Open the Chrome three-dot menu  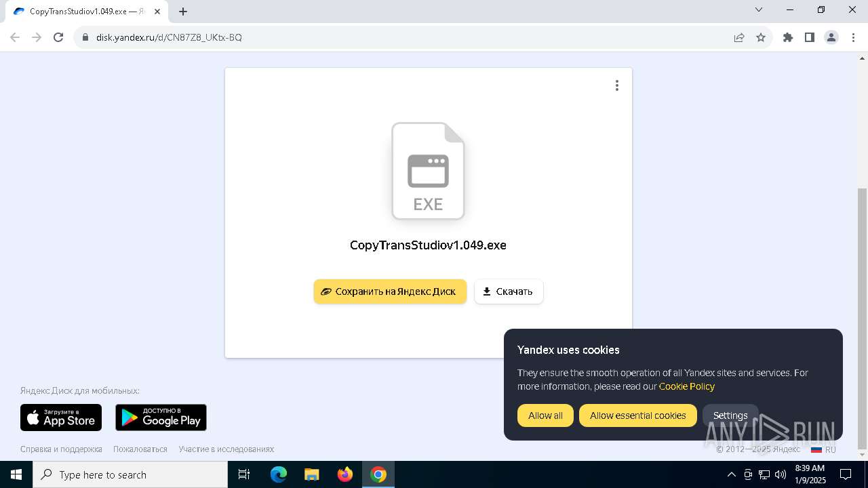(x=853, y=37)
